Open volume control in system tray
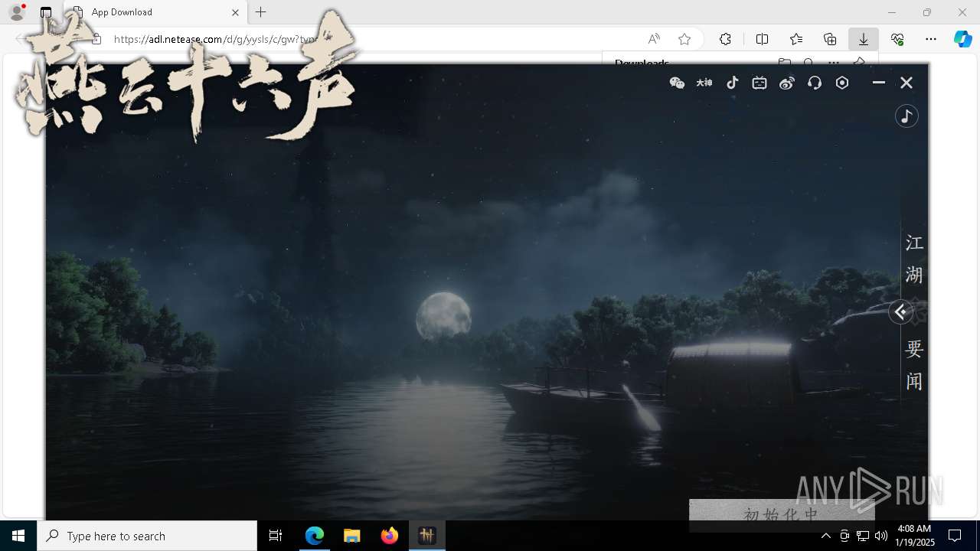This screenshot has width=980, height=551. point(880,536)
